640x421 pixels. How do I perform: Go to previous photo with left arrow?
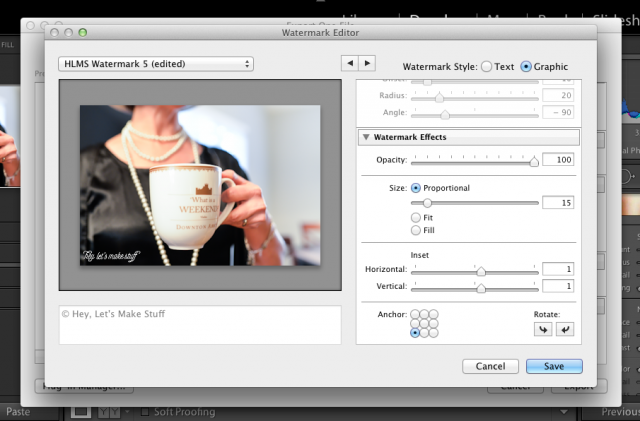click(x=350, y=63)
